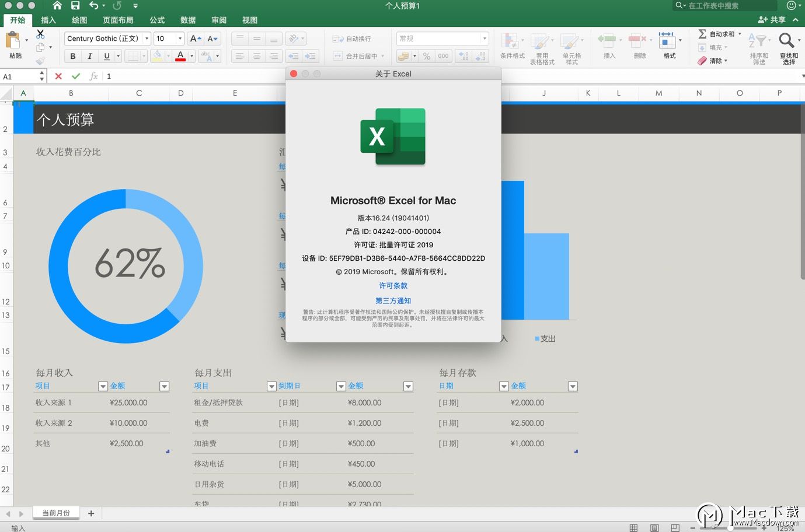805x532 pixels.
Task: Align text to the left
Action: [239, 56]
